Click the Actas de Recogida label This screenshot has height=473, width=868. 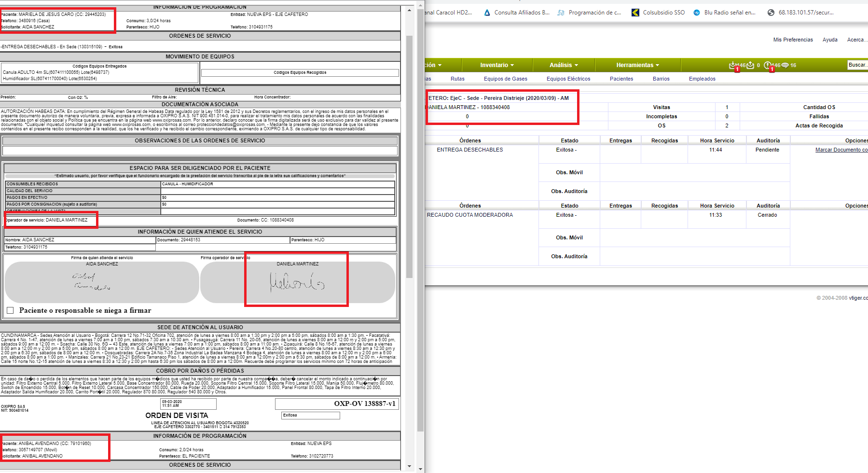[x=819, y=125]
